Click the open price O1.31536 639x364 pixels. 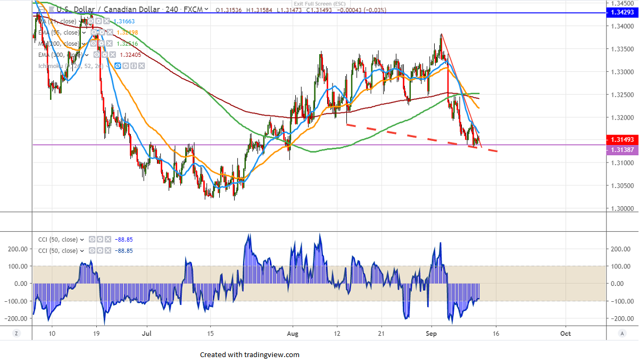click(x=230, y=10)
